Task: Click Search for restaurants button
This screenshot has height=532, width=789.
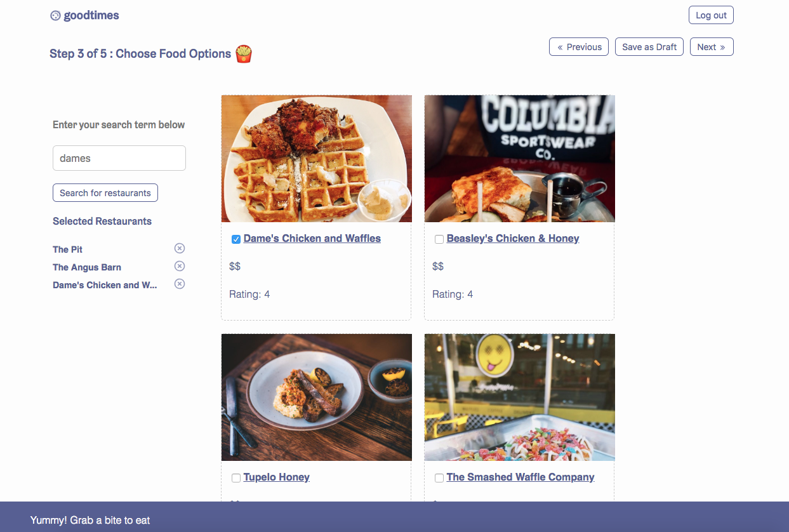Action: pyautogui.click(x=105, y=193)
